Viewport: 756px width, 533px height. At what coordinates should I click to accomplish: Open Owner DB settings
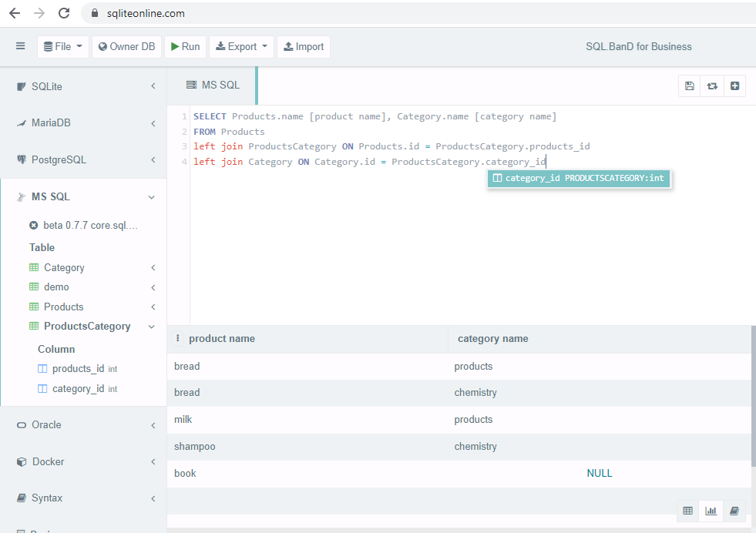[x=126, y=46]
